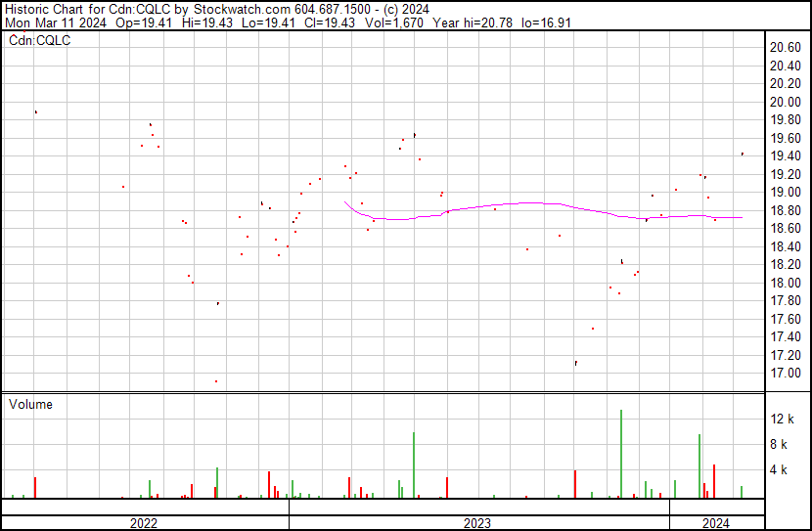Click the 18.00 price axis label
This screenshot has width=812, height=531.
coord(785,284)
